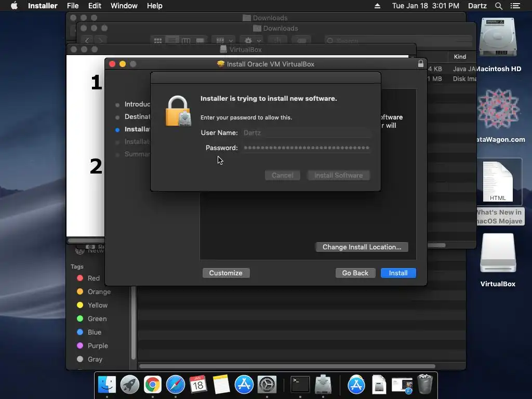The width and height of the screenshot is (532, 399).
Task: Click the Kind column header in Downloads window
Action: pyautogui.click(x=460, y=57)
